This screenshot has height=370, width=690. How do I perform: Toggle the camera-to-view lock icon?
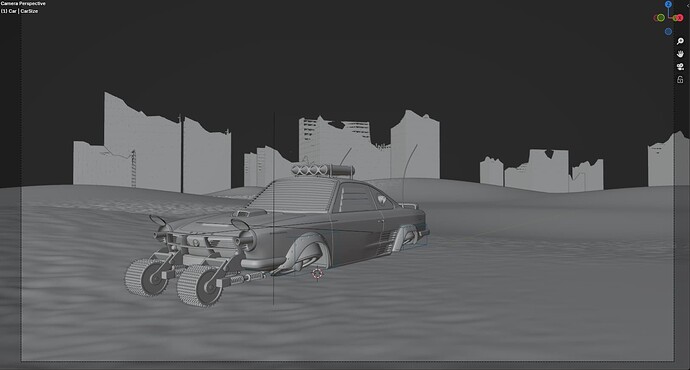click(x=680, y=80)
